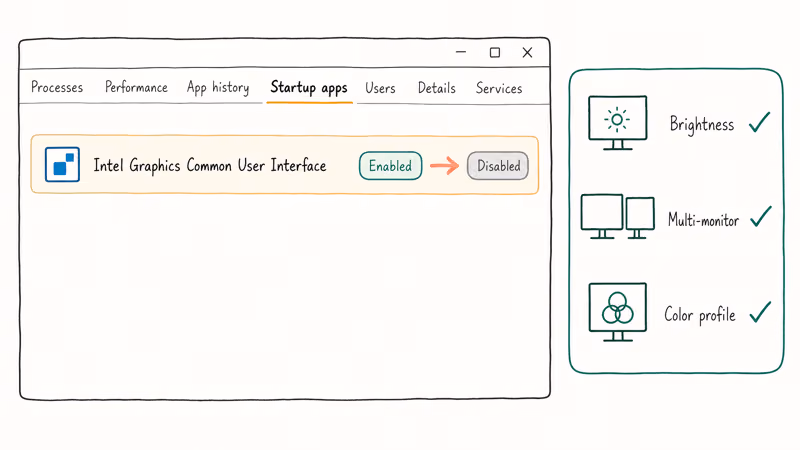Click the checkmark beside Multi-monitor
This screenshot has width=800, height=450.
click(x=761, y=216)
